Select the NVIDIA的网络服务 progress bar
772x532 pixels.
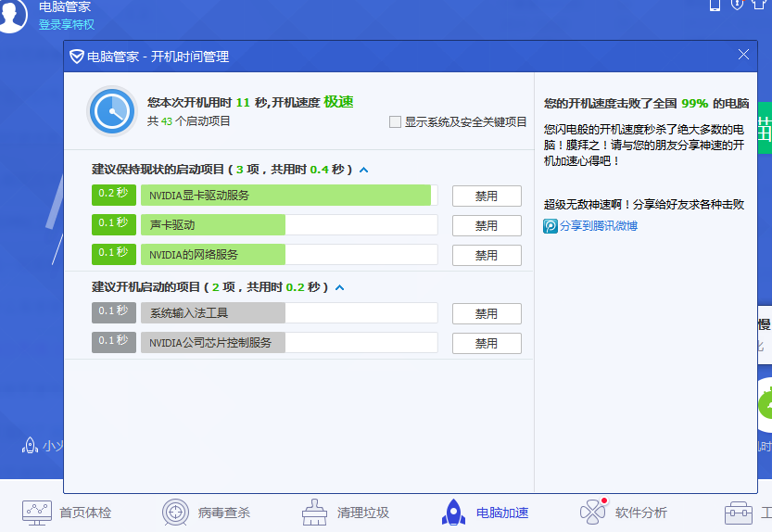point(289,254)
